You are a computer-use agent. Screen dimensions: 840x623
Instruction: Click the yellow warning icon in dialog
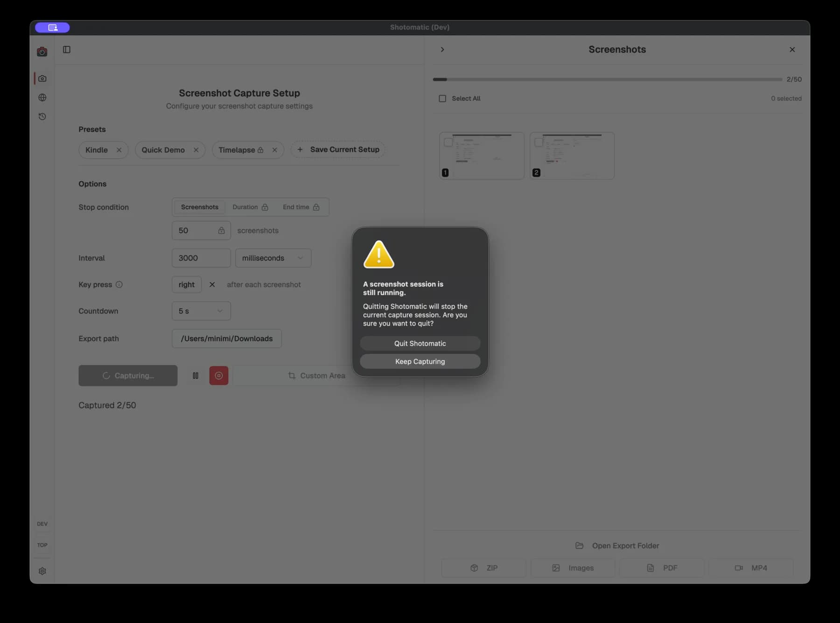point(379,255)
